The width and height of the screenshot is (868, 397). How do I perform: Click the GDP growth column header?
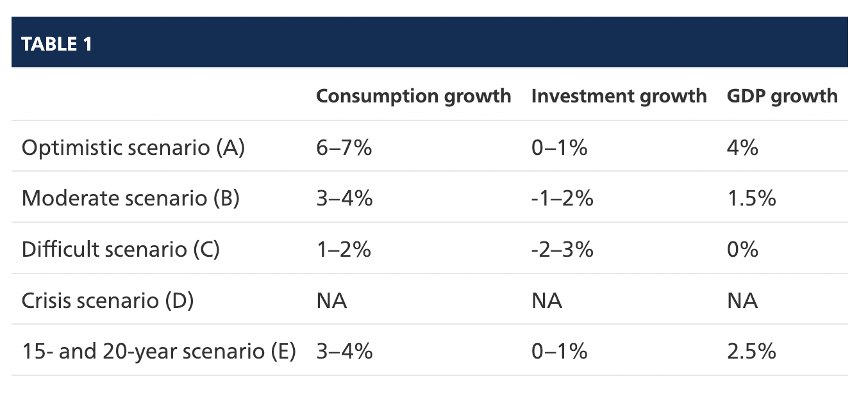(782, 96)
